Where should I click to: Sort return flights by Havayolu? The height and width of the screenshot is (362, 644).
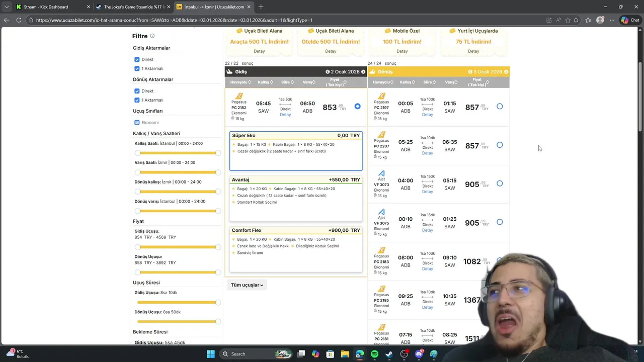click(x=383, y=82)
